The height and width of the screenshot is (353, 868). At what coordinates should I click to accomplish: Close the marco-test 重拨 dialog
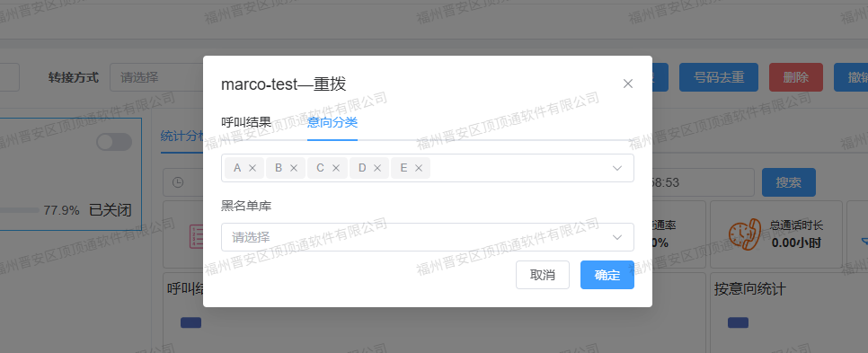(x=628, y=84)
